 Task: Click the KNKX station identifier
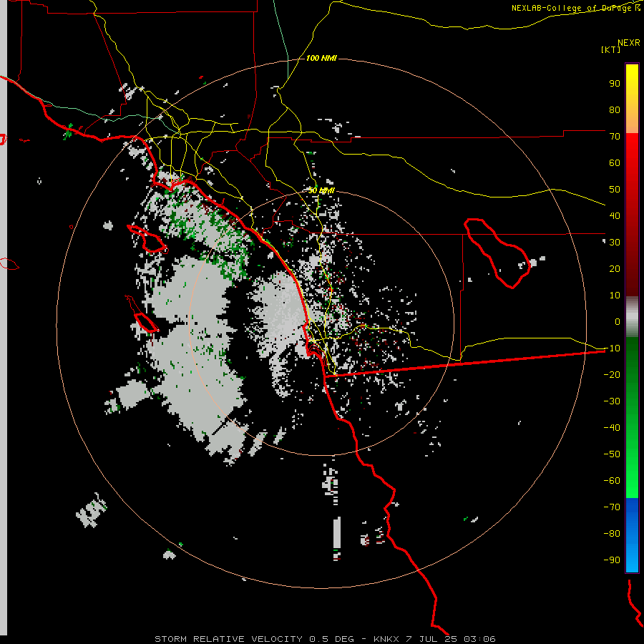point(386,639)
